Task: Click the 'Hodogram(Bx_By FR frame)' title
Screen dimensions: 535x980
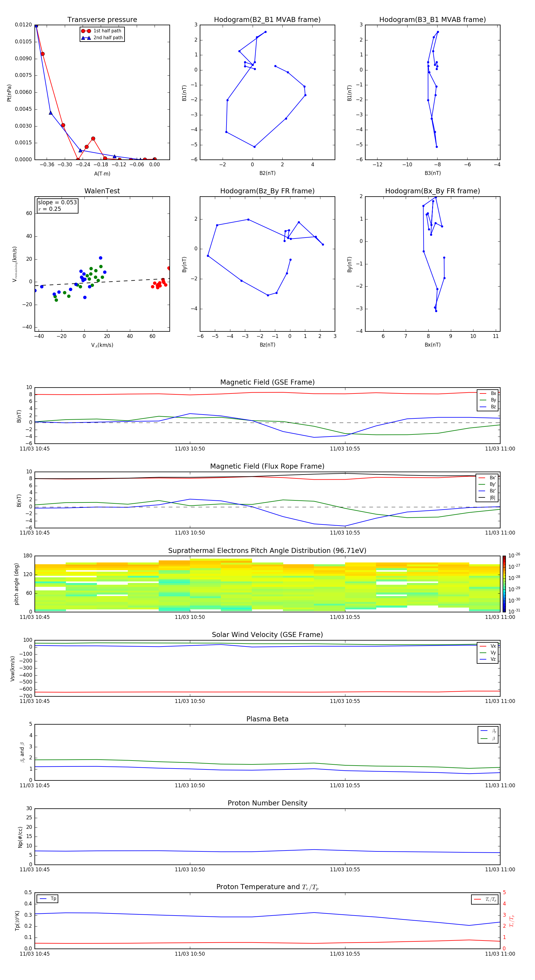Action: [x=432, y=191]
